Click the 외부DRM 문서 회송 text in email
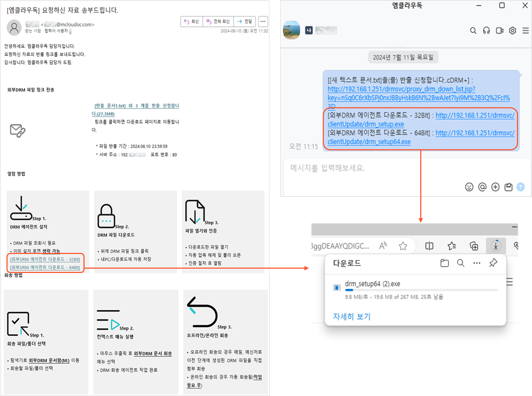The width and height of the screenshot is (532, 396). (x=153, y=354)
